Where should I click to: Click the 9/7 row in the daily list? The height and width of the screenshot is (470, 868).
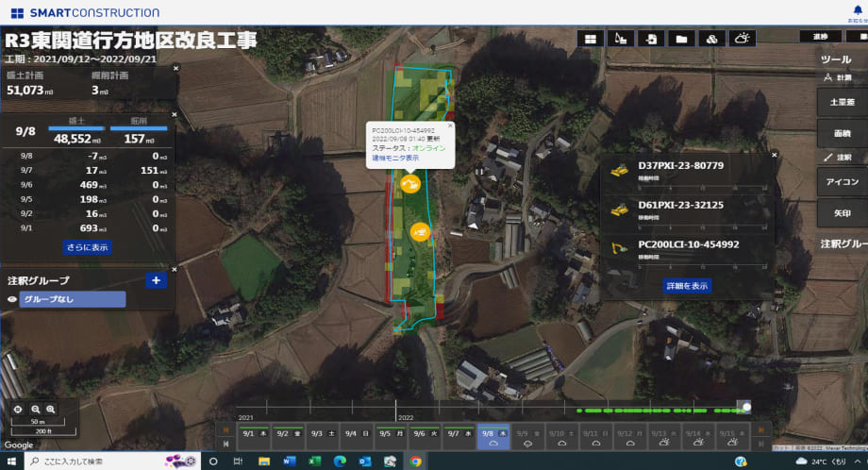(x=89, y=171)
